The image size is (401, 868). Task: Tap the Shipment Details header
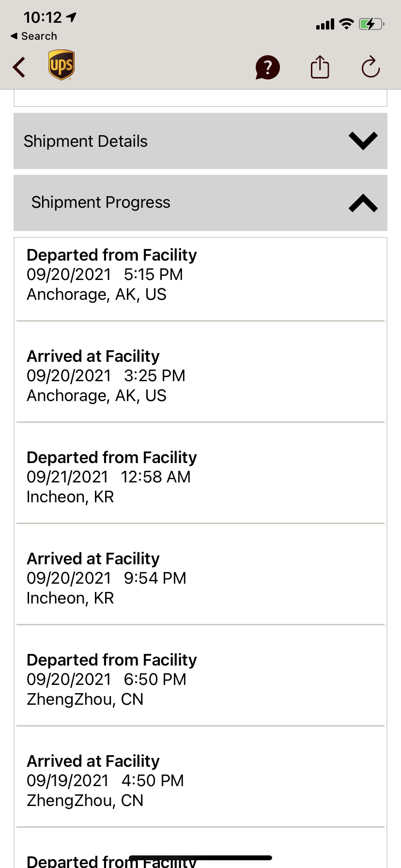pos(200,141)
